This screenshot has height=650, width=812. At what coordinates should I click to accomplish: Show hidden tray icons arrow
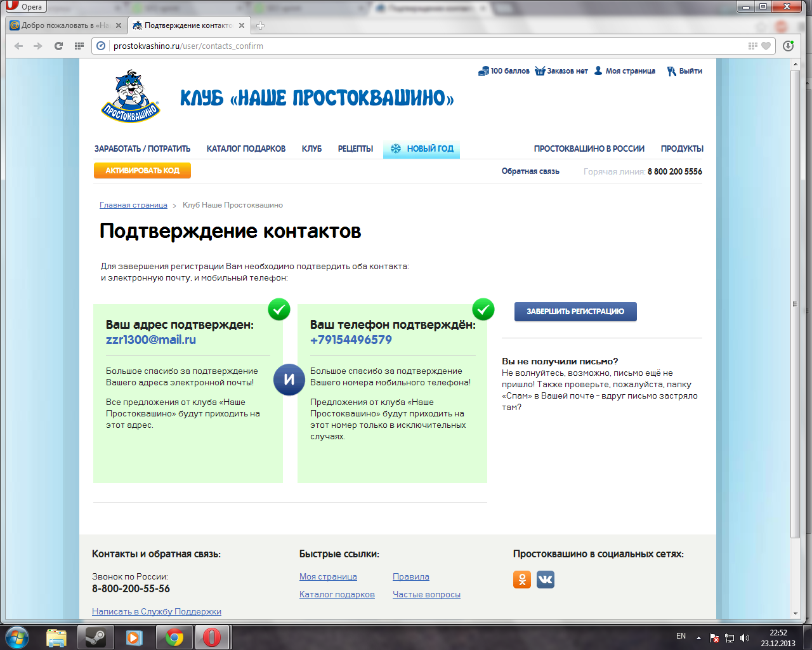coord(698,637)
